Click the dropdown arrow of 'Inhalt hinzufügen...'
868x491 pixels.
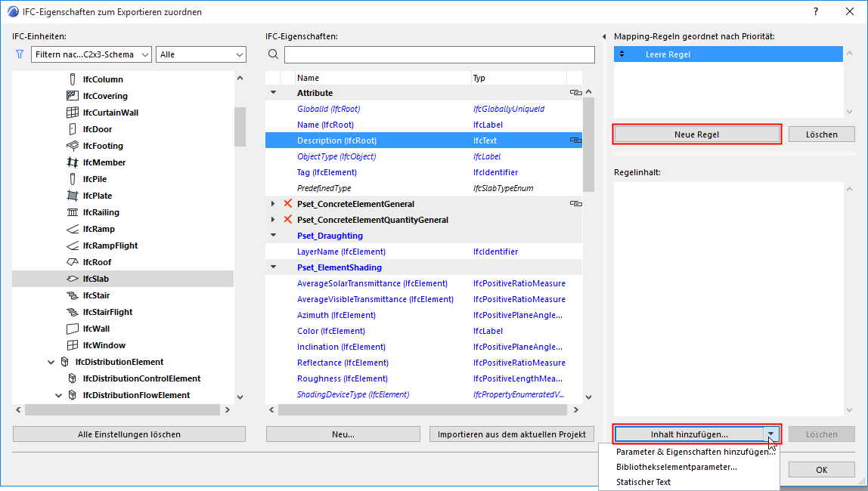click(x=770, y=434)
